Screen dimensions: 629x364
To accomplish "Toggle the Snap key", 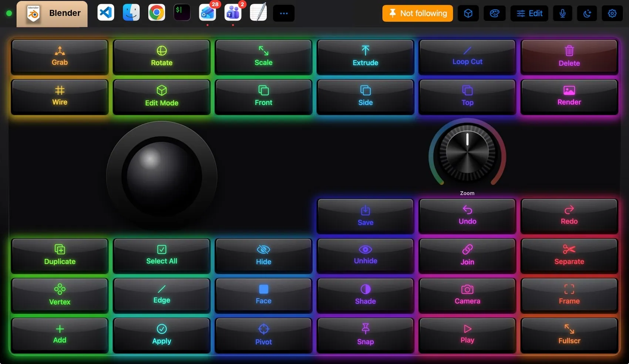I will coord(365,335).
